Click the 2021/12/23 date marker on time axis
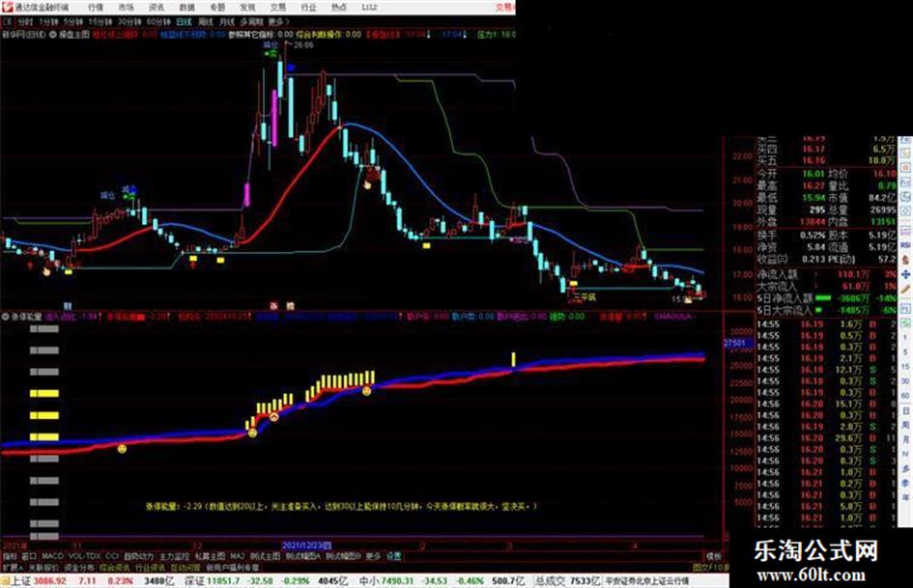This screenshot has width=913, height=588. point(306,546)
